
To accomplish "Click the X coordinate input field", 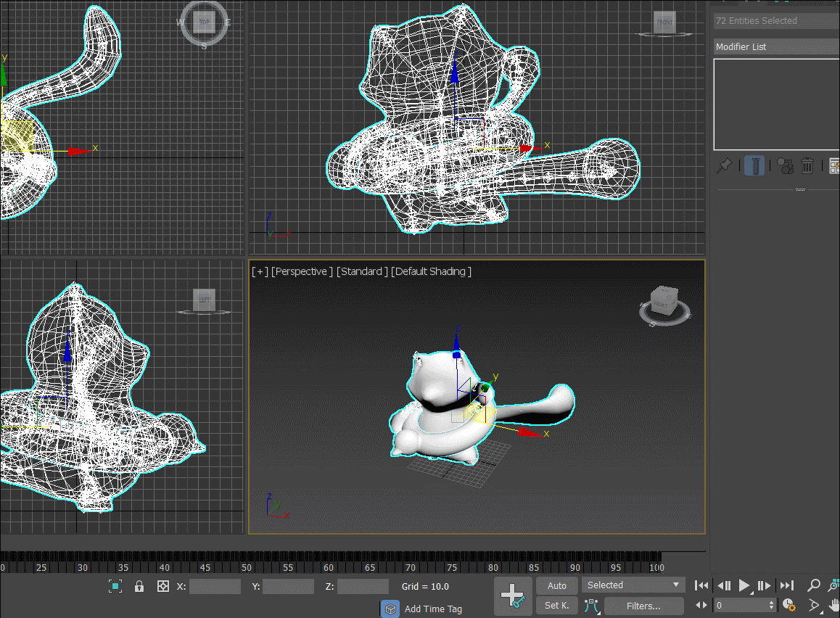I will click(215, 586).
